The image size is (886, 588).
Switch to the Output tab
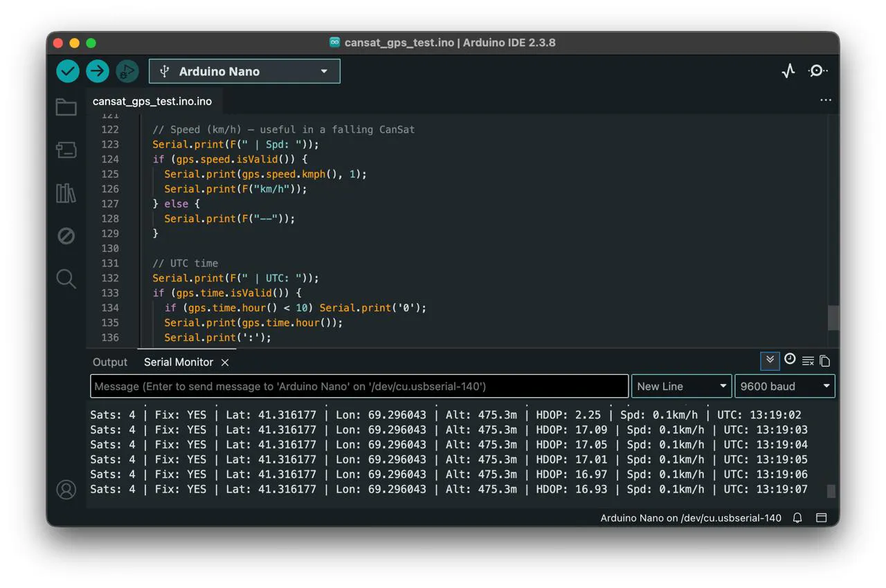pyautogui.click(x=110, y=362)
